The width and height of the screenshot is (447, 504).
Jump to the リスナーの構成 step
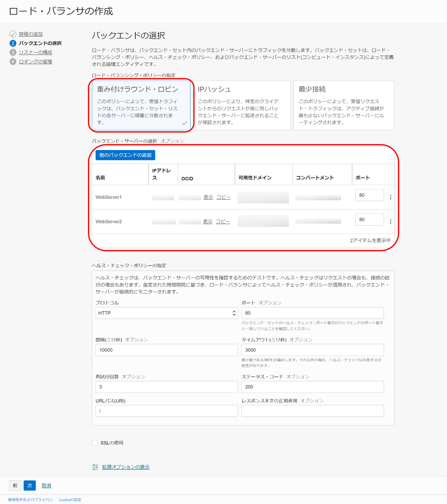[x=35, y=52]
